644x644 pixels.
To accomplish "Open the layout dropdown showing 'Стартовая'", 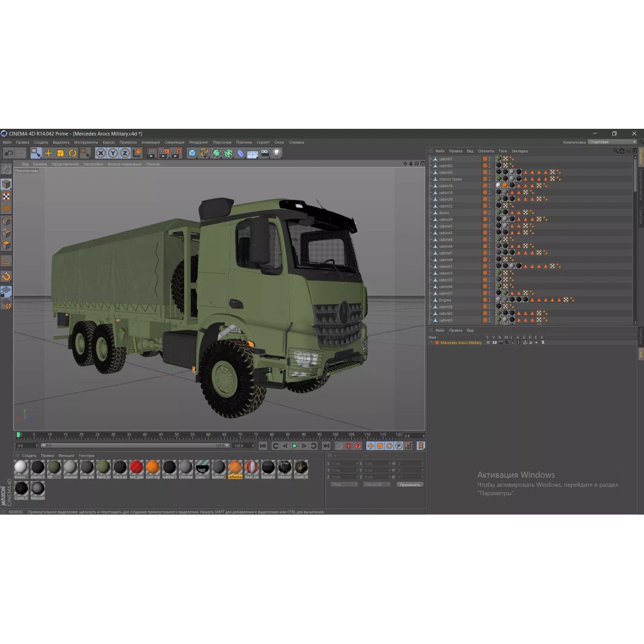I will [612, 142].
